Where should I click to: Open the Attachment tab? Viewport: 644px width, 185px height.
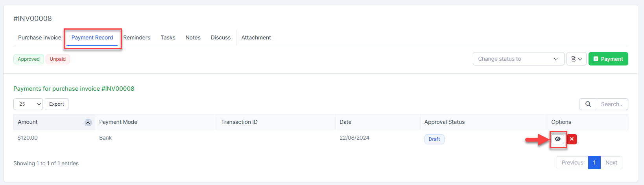(256, 38)
